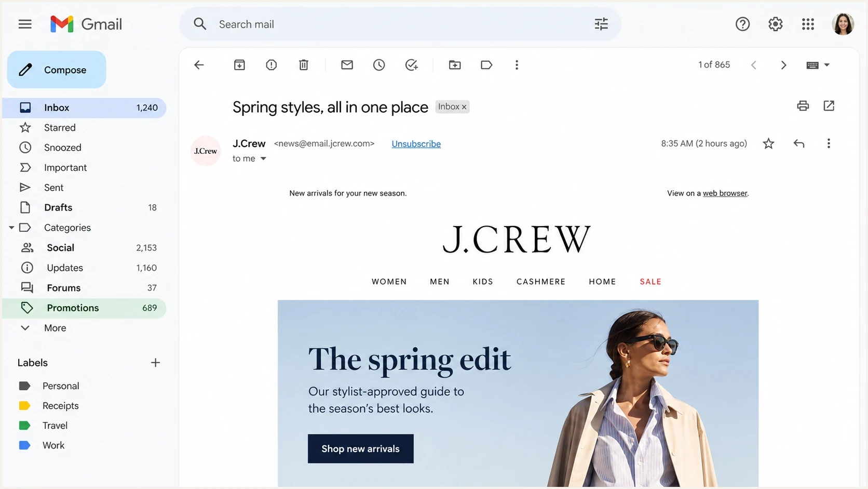Mark the email as unread
868x489 pixels.
(x=347, y=65)
